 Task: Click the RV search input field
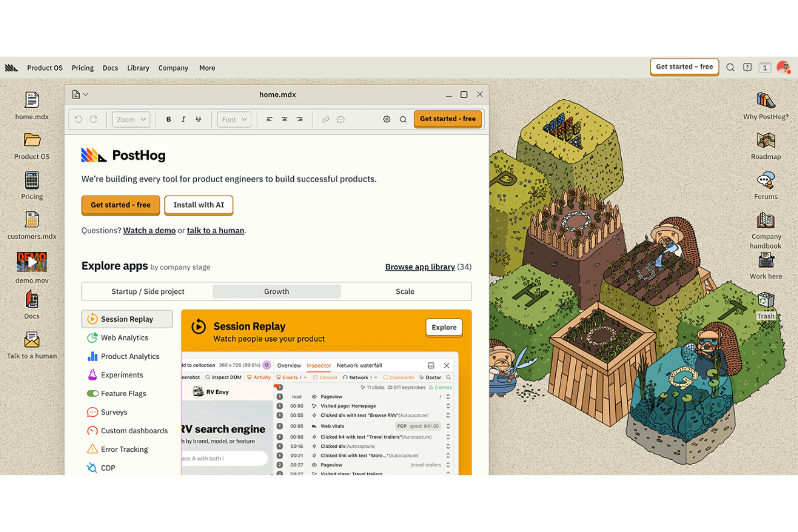click(224, 458)
